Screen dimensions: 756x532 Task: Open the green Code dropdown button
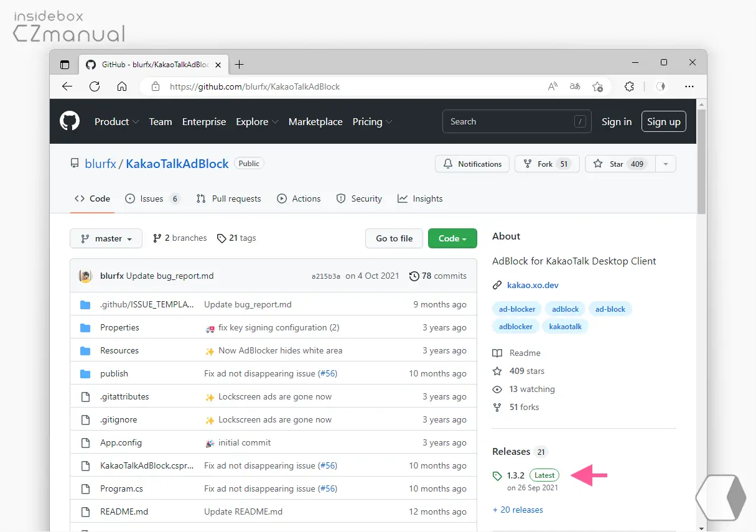click(452, 238)
